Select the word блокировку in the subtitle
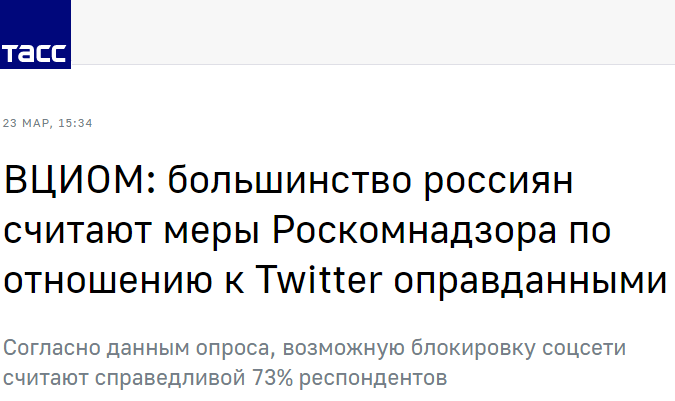The width and height of the screenshot is (675, 401). [473, 348]
